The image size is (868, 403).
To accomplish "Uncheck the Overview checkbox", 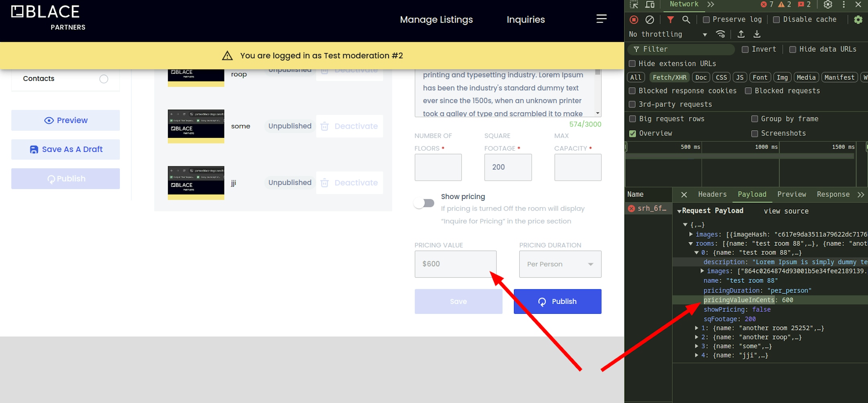I will (x=633, y=133).
